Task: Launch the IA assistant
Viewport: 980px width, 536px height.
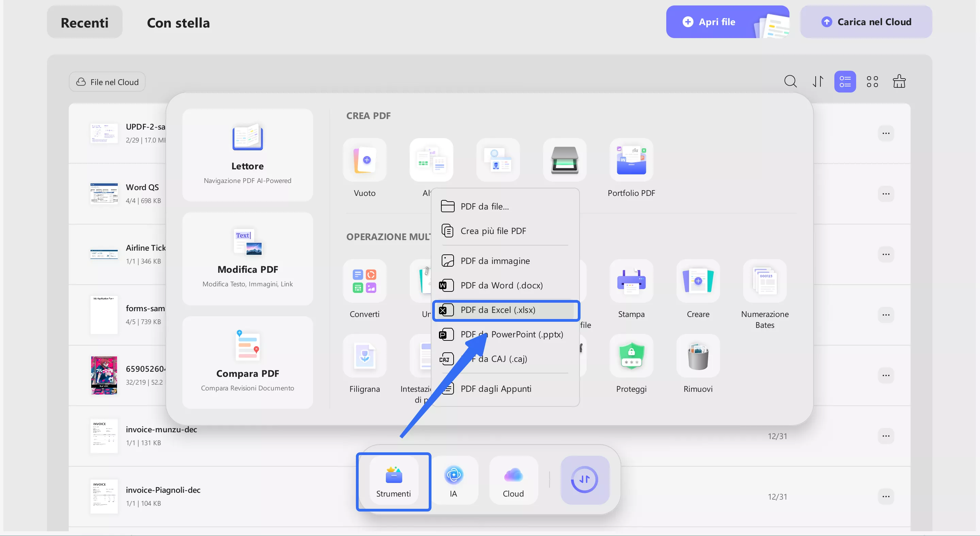Action: pyautogui.click(x=453, y=481)
